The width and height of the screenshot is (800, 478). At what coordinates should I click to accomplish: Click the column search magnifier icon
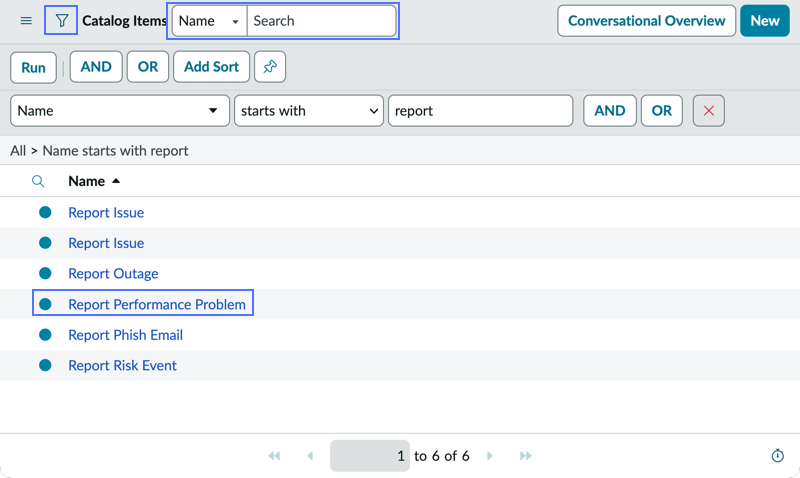38,181
